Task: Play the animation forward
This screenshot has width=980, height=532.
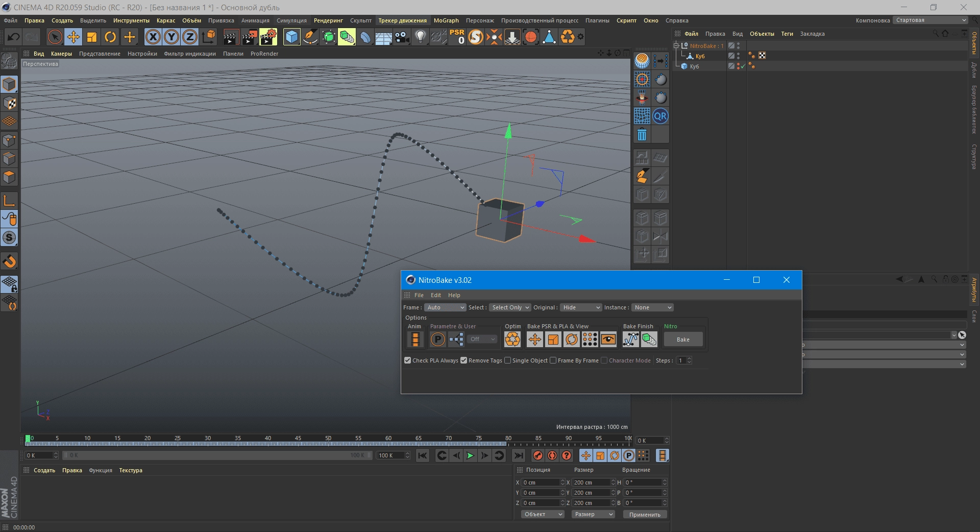Action: [x=470, y=455]
